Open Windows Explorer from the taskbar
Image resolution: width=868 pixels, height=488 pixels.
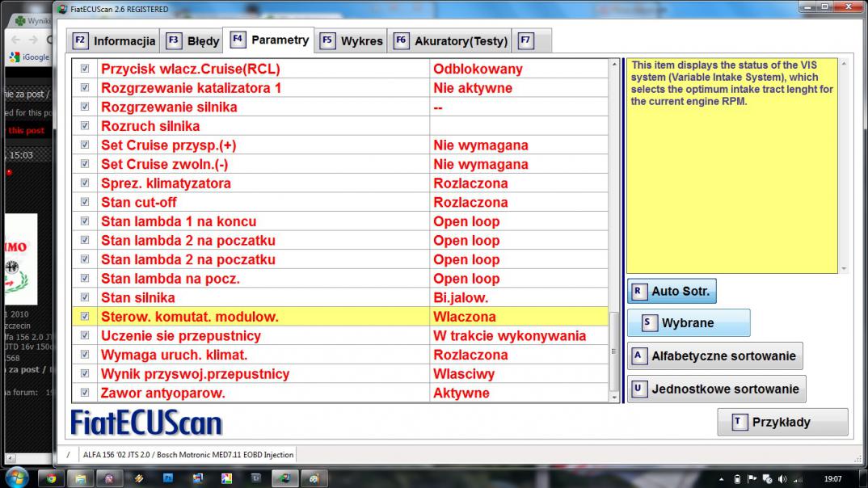pos(80,478)
